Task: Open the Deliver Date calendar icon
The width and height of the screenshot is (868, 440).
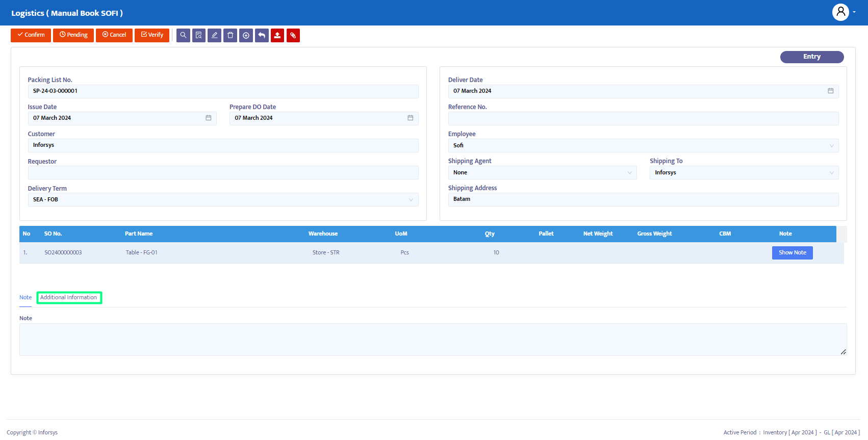Action: click(x=831, y=91)
